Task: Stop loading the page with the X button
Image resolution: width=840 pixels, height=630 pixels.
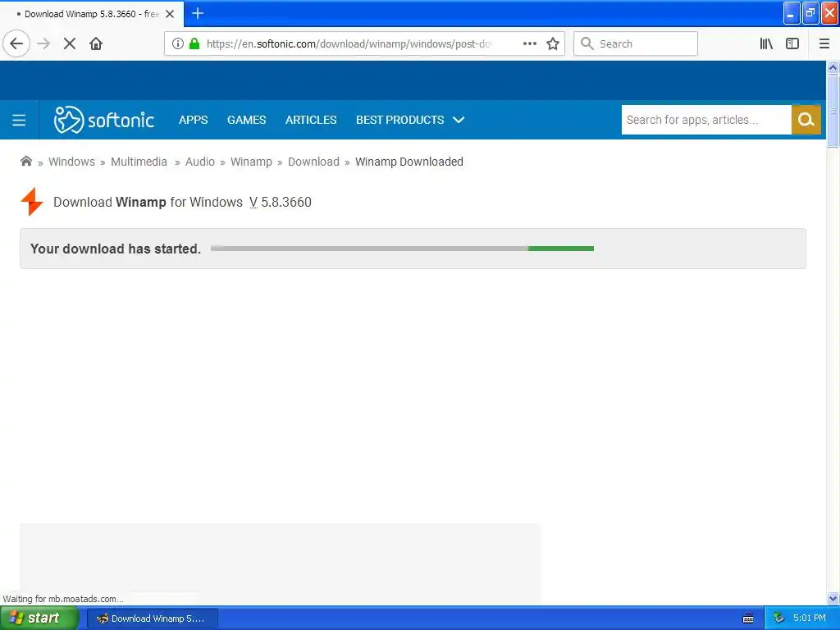Action: click(70, 43)
